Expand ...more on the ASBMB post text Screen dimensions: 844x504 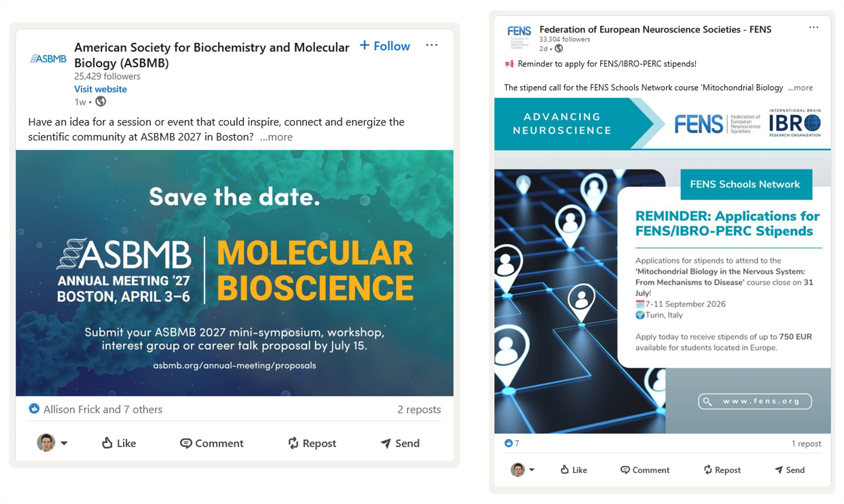click(x=276, y=137)
